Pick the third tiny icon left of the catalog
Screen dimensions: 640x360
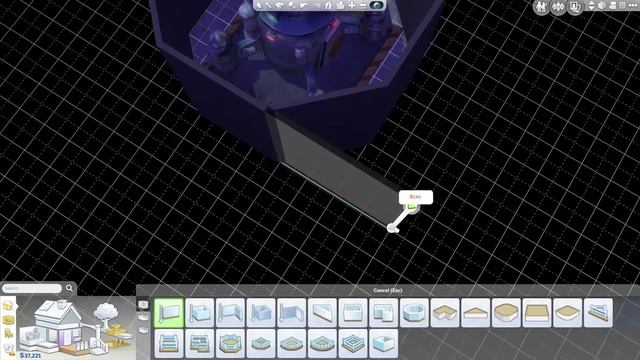(x=143, y=329)
